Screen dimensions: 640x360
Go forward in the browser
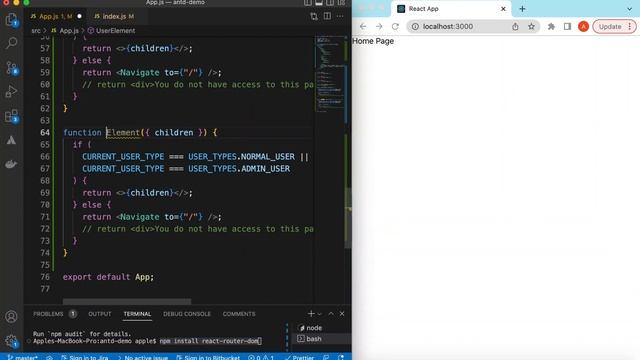click(379, 27)
